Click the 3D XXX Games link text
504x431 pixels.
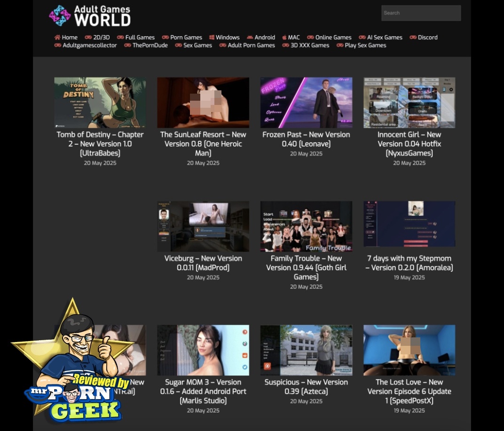(310, 45)
